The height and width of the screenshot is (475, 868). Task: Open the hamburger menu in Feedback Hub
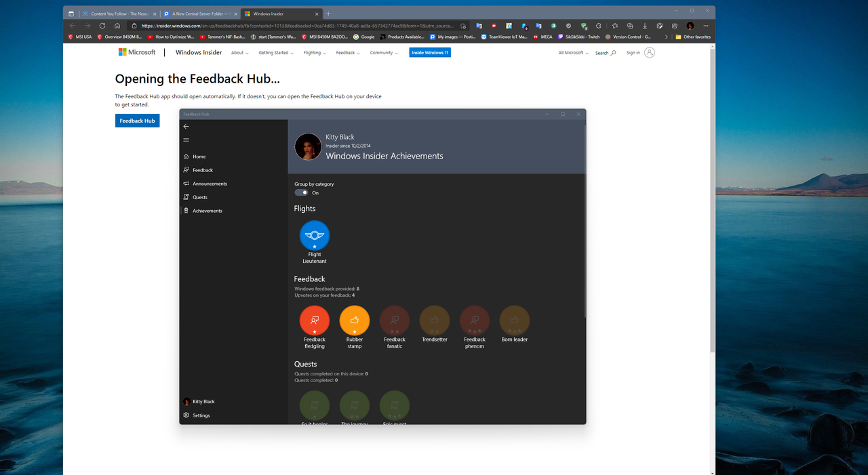point(186,140)
